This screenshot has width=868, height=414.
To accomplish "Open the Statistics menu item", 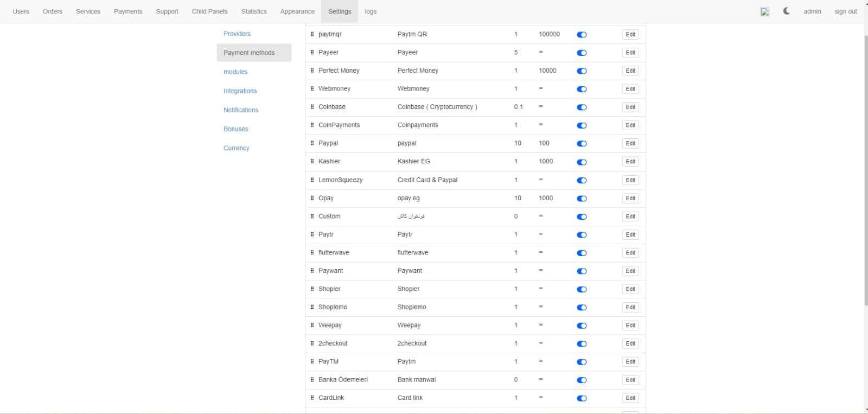I will pyautogui.click(x=254, y=11).
